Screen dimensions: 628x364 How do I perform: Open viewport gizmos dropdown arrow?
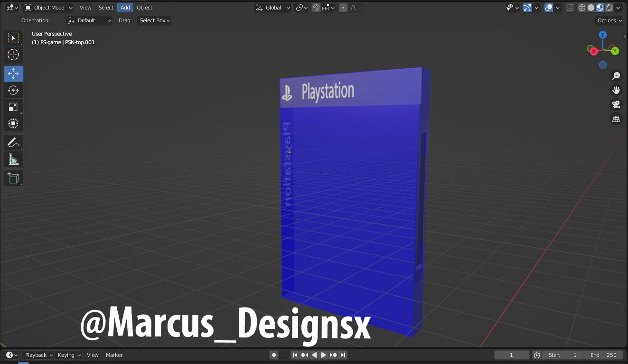(x=536, y=8)
